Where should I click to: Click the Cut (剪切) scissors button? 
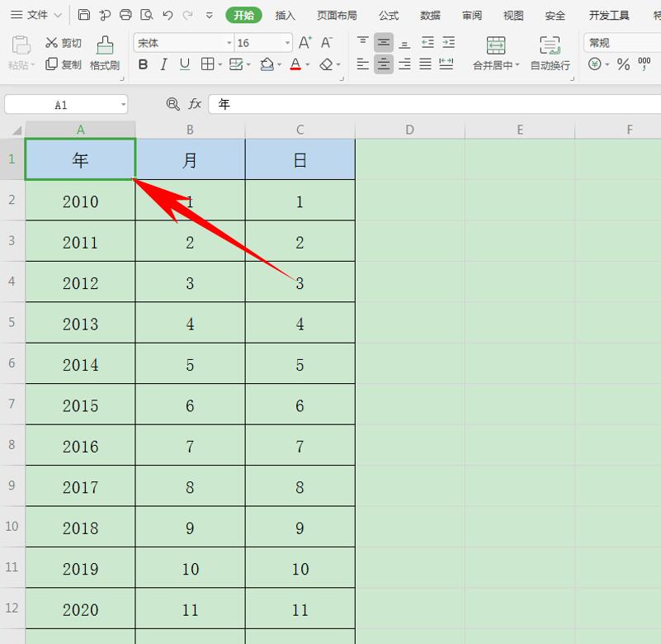(x=64, y=43)
